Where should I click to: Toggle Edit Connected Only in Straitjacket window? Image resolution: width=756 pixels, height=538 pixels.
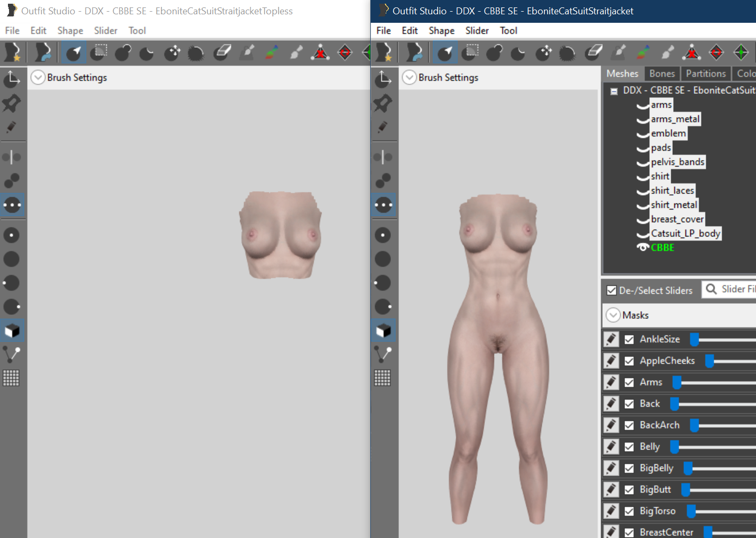(383, 181)
